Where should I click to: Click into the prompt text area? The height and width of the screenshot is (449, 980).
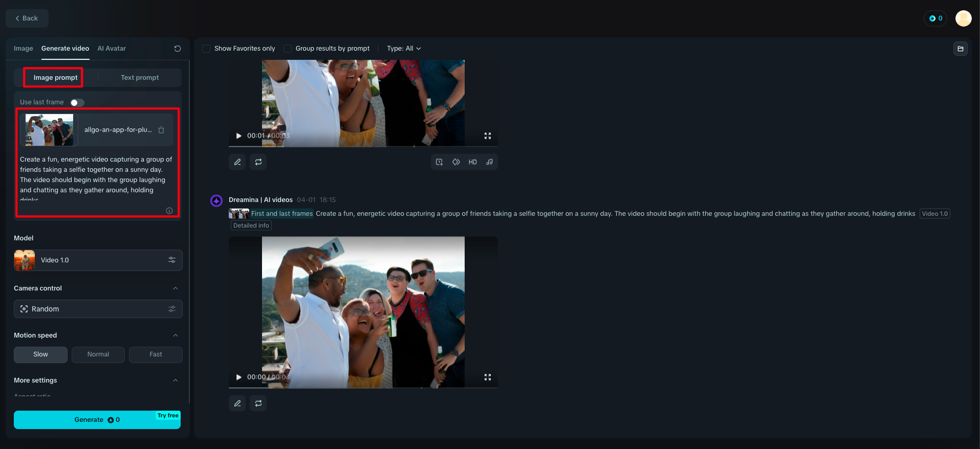point(97,179)
